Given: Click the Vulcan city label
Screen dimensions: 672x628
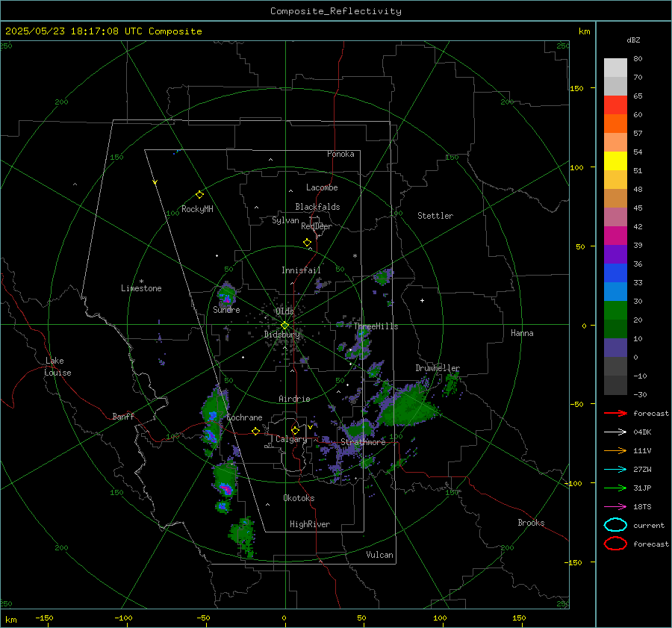Looking at the screenshot, I should click(379, 555).
